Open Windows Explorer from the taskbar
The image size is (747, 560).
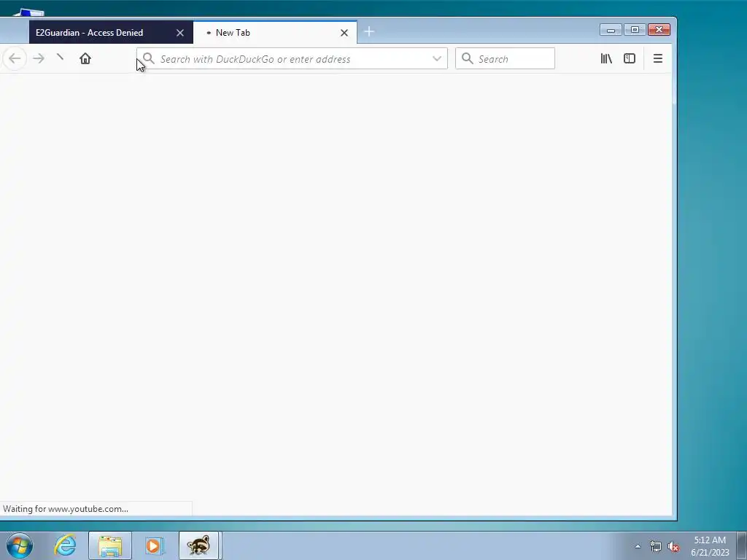(x=110, y=545)
